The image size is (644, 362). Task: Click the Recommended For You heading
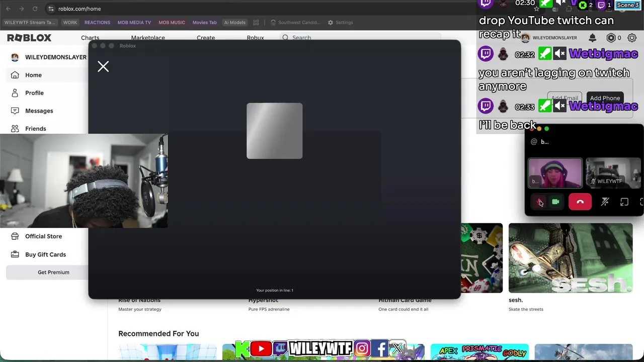pyautogui.click(x=158, y=333)
